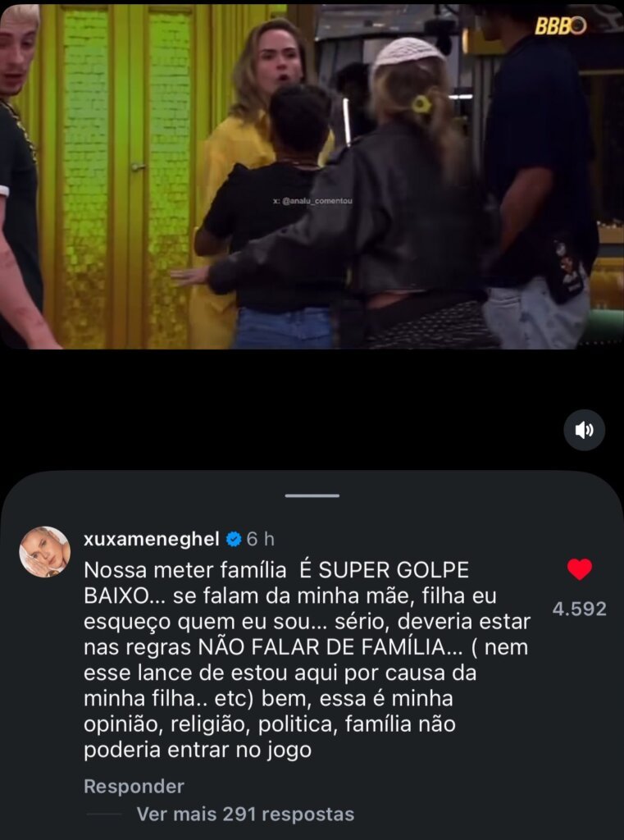Tap the @analu_comentou watermark text
The width and height of the screenshot is (624, 840).
312,202
